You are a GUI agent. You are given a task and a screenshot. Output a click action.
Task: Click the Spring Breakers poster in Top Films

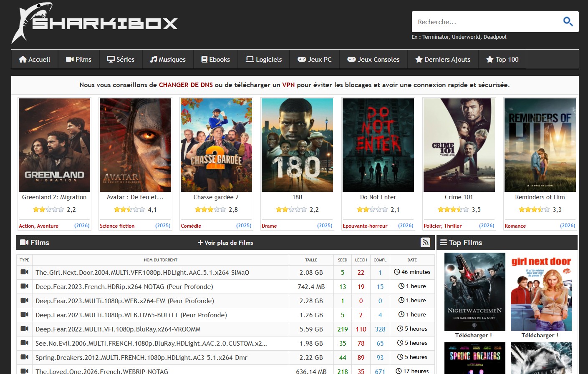click(475, 358)
